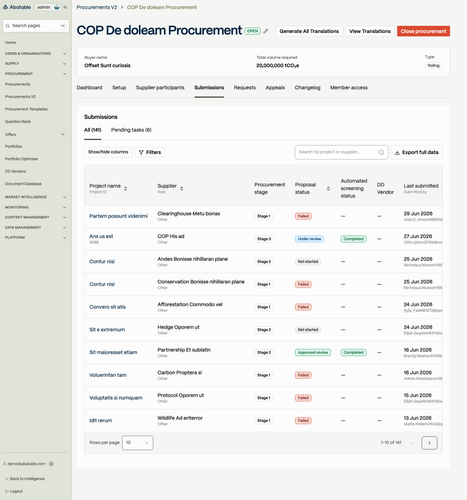
Task: Click Logout in the sidebar
Action: click(14, 491)
